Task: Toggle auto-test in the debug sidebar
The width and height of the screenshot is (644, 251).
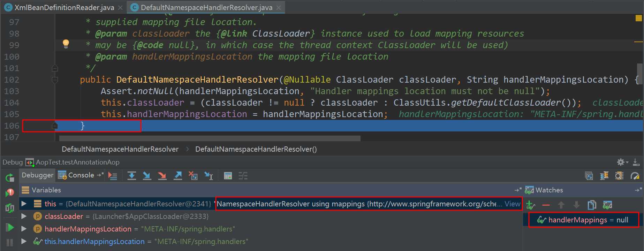Action: pyautogui.click(x=10, y=208)
